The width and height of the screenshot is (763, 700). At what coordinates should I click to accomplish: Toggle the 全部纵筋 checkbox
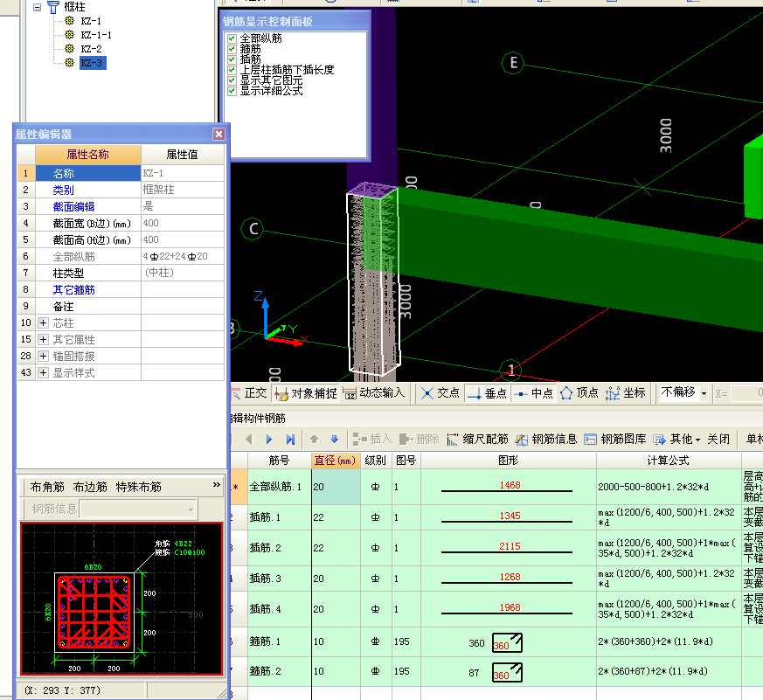pos(232,38)
